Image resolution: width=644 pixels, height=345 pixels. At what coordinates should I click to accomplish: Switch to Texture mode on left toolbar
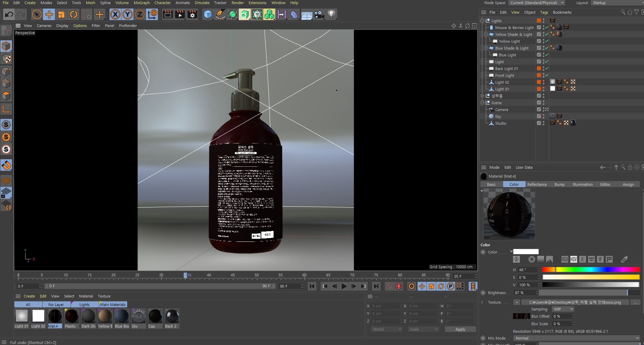click(x=6, y=59)
